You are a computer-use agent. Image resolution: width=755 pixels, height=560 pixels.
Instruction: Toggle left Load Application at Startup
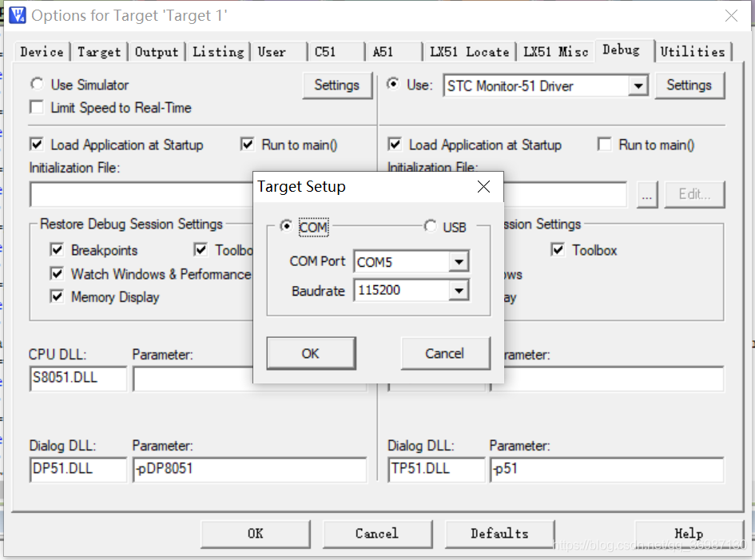(x=37, y=145)
